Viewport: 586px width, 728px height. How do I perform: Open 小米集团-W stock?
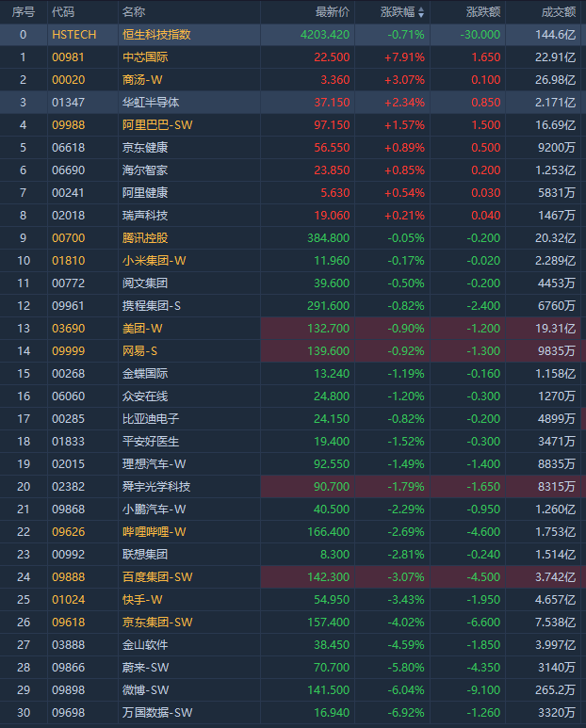(155, 261)
